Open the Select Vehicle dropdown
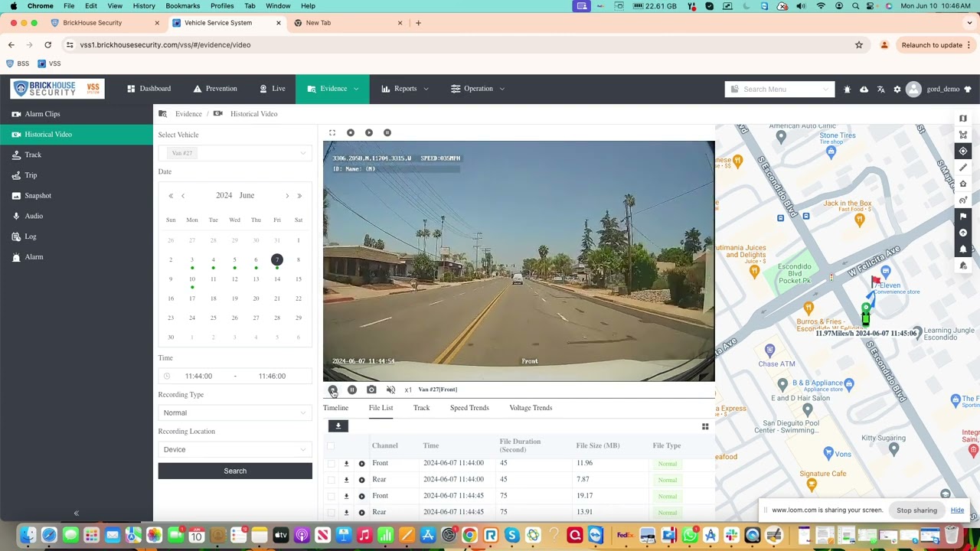Viewport: 980px width, 551px height. (x=235, y=153)
